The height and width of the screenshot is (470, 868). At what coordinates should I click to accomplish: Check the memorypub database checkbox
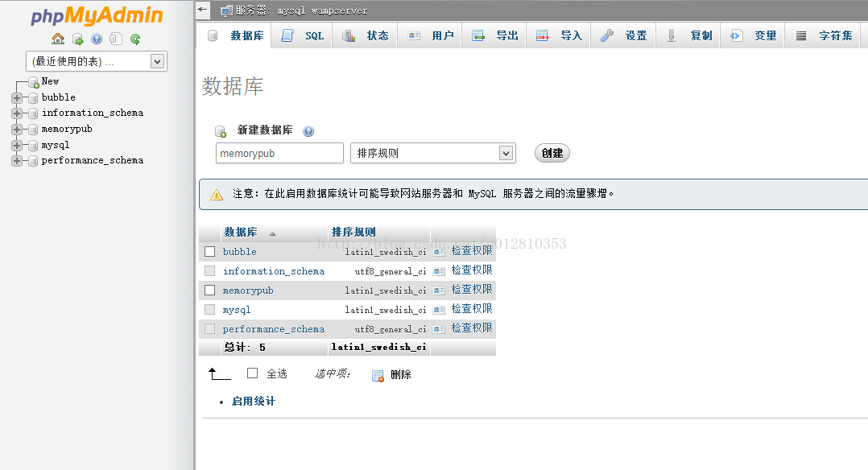pos(209,290)
